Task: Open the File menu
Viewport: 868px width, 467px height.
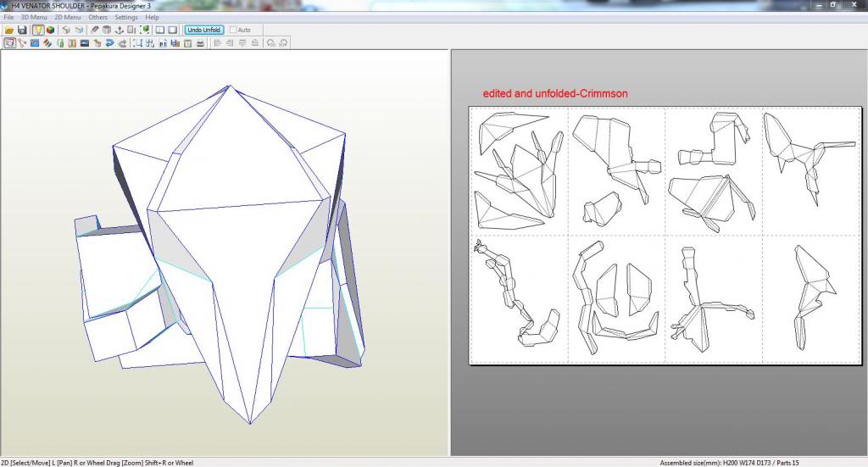Action: click(x=8, y=17)
